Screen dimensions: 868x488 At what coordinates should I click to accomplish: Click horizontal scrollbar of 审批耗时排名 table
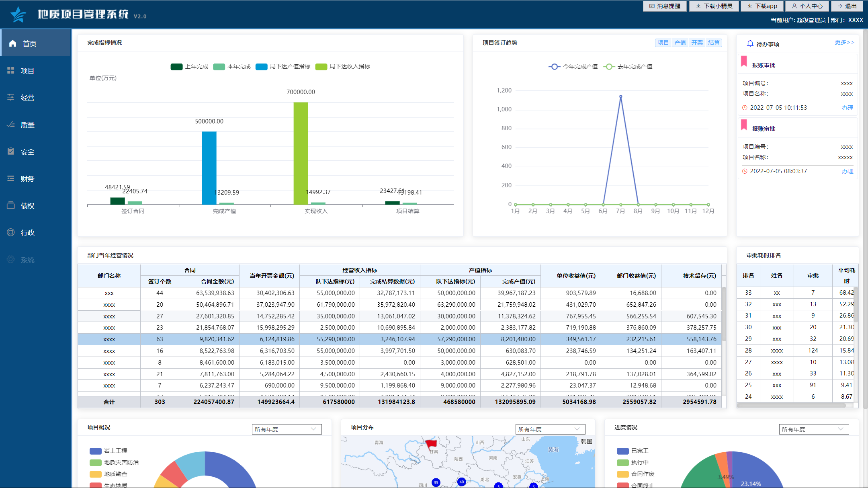792,405
